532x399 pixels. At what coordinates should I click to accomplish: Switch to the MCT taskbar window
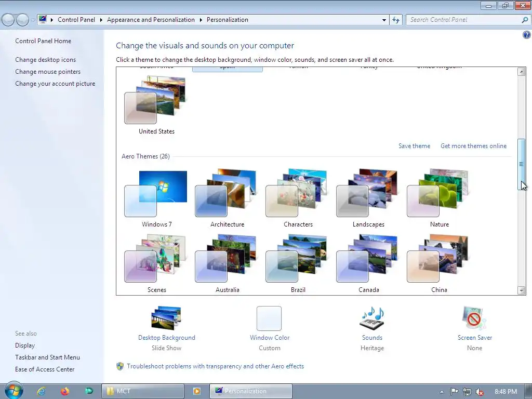click(143, 391)
